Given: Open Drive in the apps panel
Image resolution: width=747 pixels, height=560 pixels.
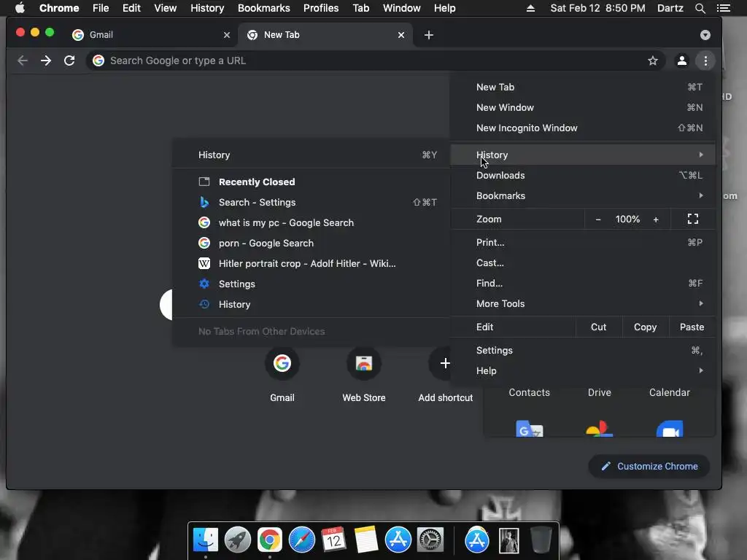Looking at the screenshot, I should [x=600, y=392].
